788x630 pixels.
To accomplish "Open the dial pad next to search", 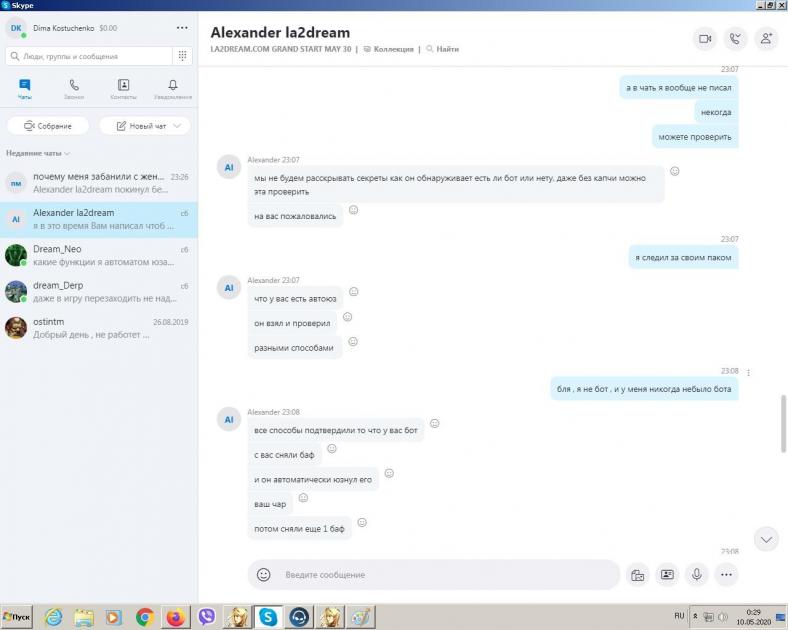I will (183, 56).
